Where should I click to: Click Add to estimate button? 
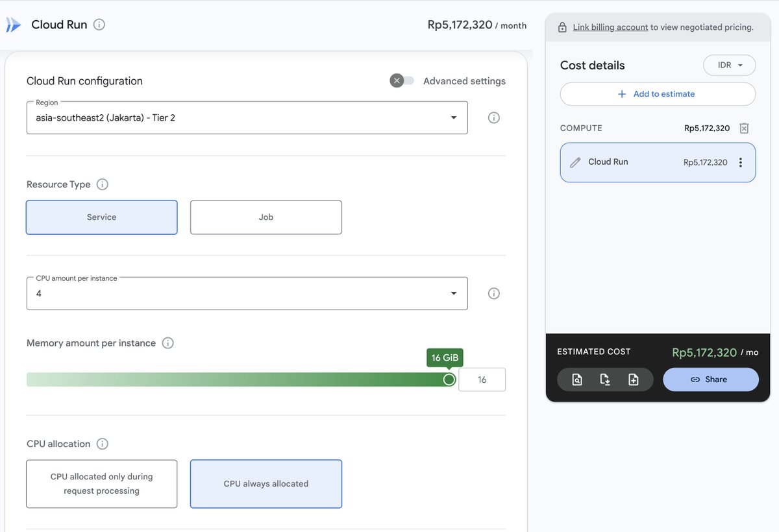[x=658, y=94]
